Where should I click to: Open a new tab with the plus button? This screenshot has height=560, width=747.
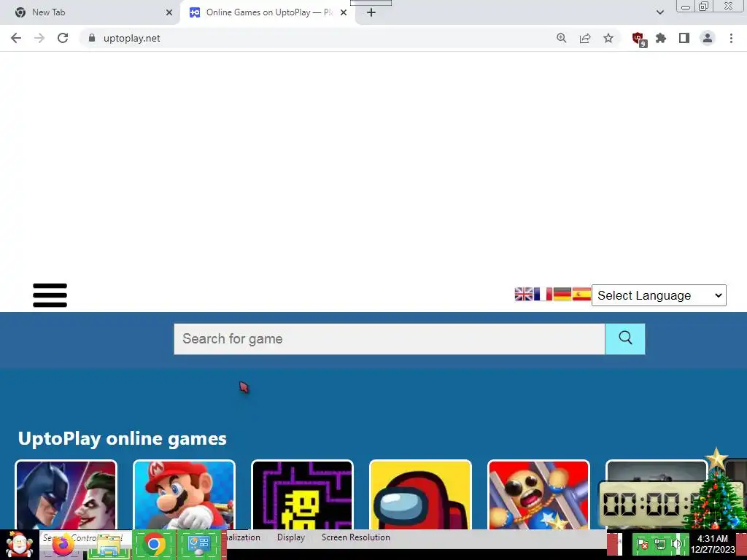click(x=371, y=12)
